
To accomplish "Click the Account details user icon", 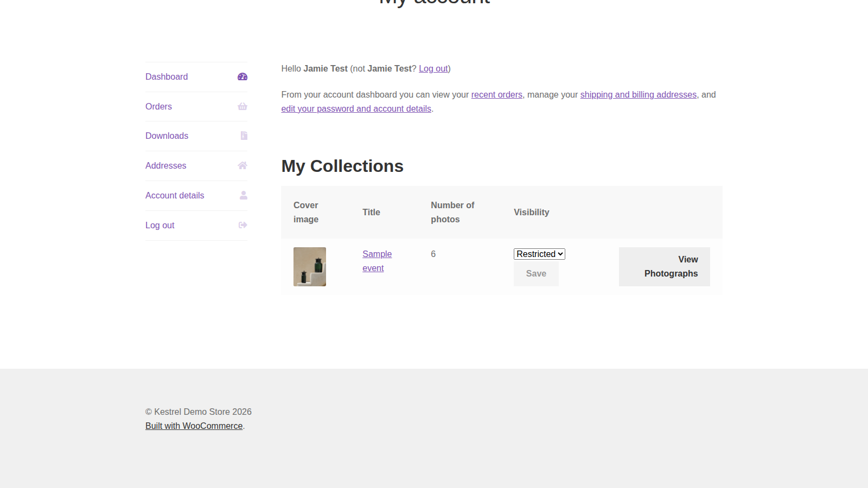I will (x=244, y=195).
